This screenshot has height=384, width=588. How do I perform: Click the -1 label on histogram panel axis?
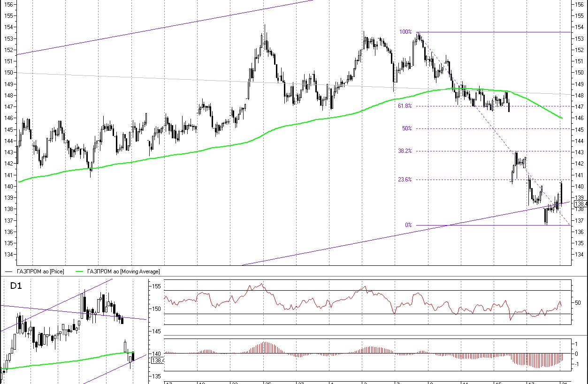tap(577, 364)
